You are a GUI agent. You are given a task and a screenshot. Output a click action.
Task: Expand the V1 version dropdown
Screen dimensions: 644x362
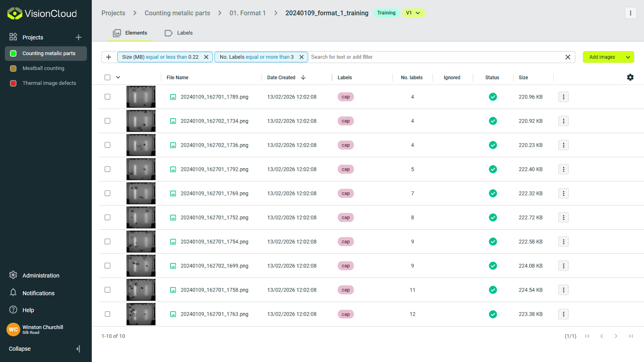pyautogui.click(x=413, y=13)
